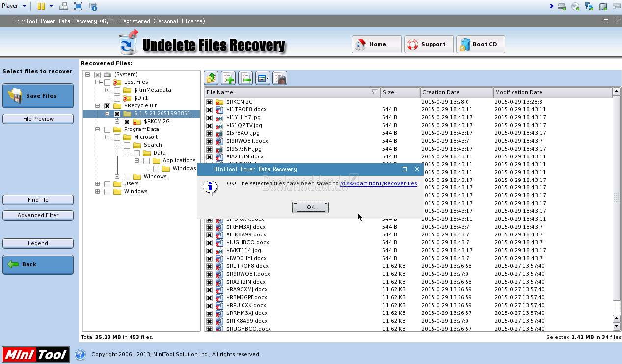
Task: Click the Unity mode icon in Player bar
Action: [93, 6]
